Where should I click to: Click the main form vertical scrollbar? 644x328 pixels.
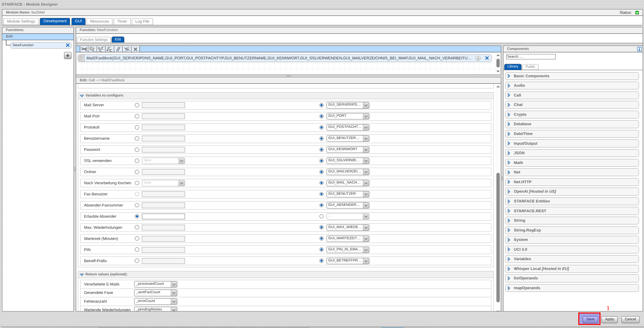tap(498, 236)
